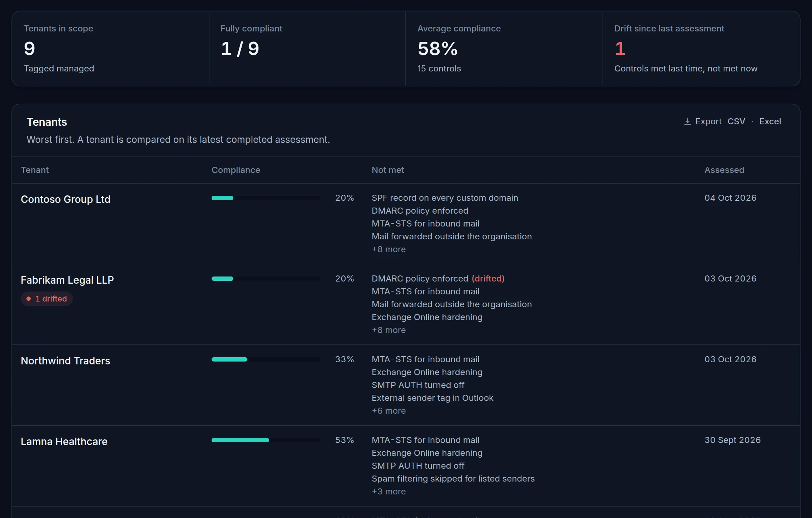This screenshot has height=518, width=812.
Task: Sort by the Assessed column header
Action: (724, 170)
